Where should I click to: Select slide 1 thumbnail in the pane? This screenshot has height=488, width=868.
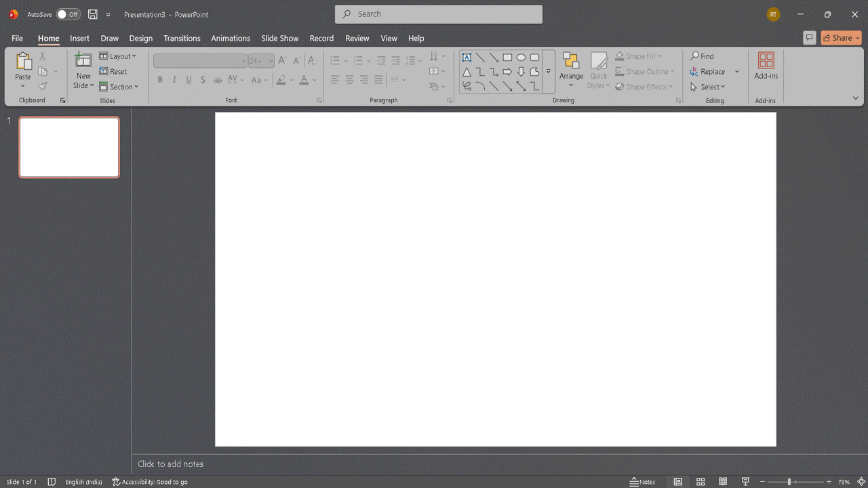point(68,147)
